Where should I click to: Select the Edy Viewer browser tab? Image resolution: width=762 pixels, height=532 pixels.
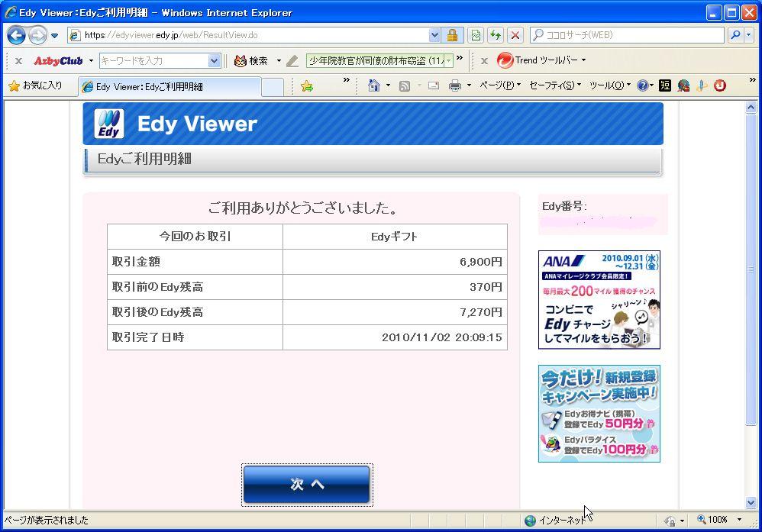[170, 87]
